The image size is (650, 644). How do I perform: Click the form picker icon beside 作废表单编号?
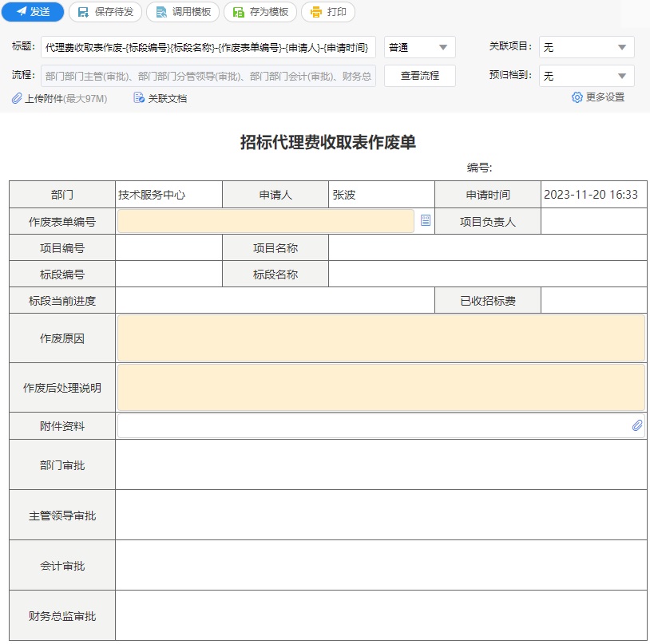[426, 220]
